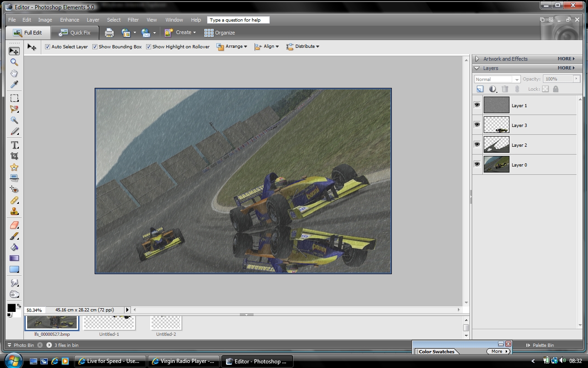Viewport: 588px width, 368px height.
Task: Select the Eraser tool
Action: 14,225
